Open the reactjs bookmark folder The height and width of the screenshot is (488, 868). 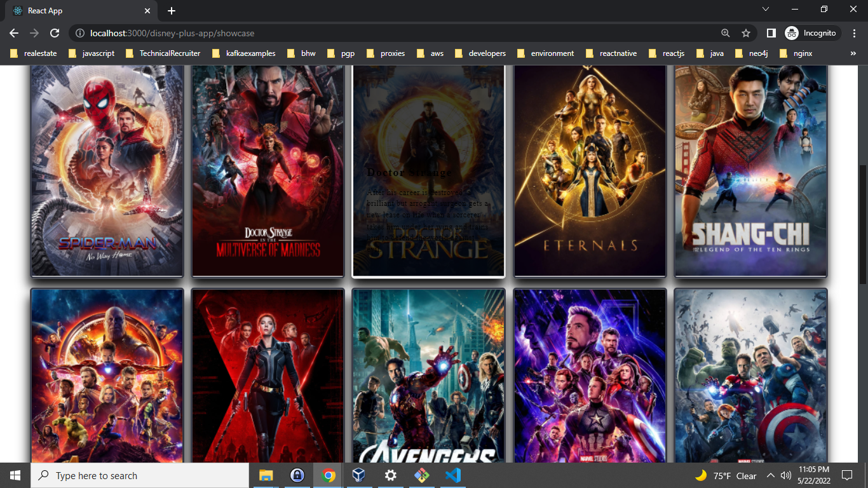667,53
